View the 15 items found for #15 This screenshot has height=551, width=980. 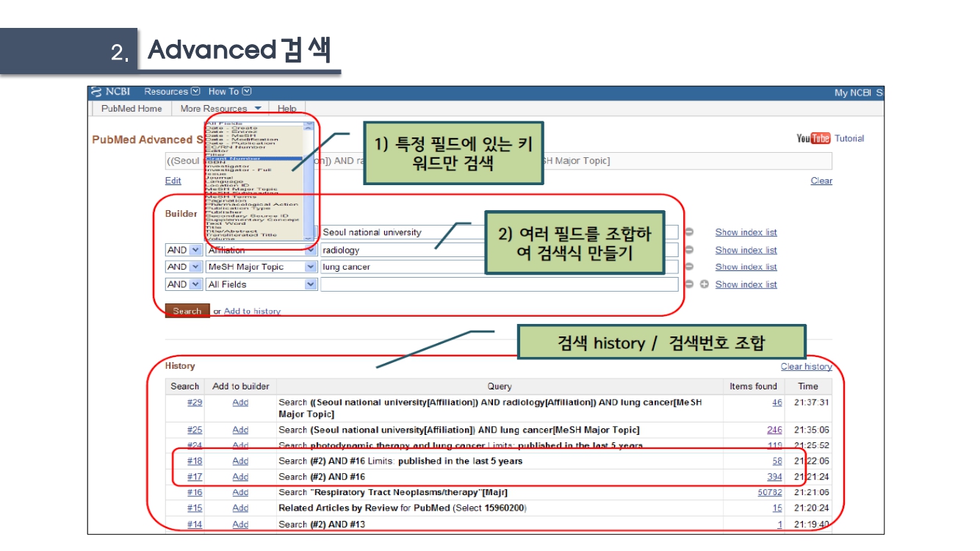pyautogui.click(x=777, y=508)
